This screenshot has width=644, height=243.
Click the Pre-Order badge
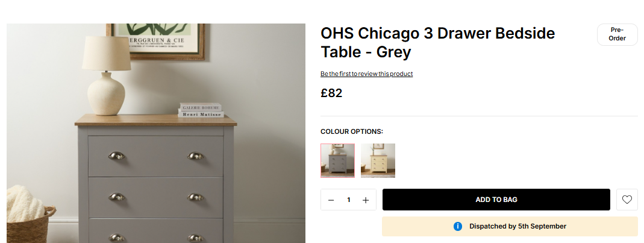point(617,34)
